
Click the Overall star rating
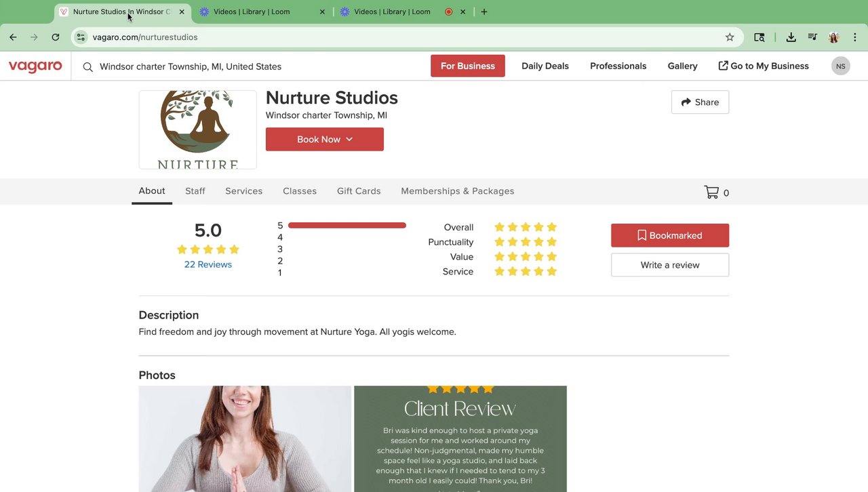coord(526,227)
